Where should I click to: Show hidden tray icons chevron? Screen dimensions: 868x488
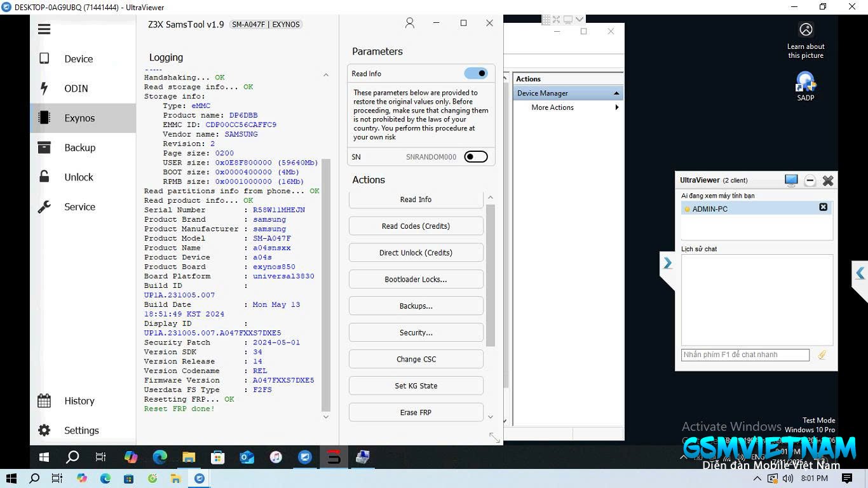(x=757, y=478)
